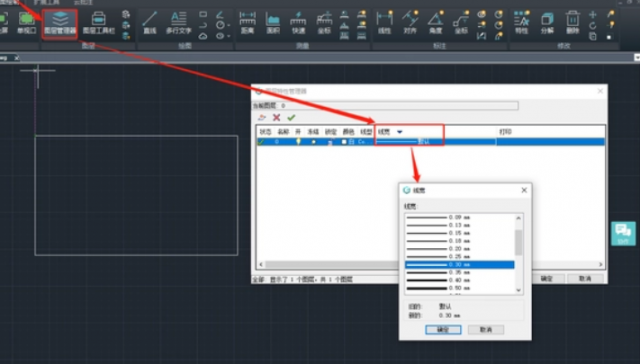Screen dimensions: 640x364
Task: Select the rotate tool in 修改 group
Action: pos(593,26)
